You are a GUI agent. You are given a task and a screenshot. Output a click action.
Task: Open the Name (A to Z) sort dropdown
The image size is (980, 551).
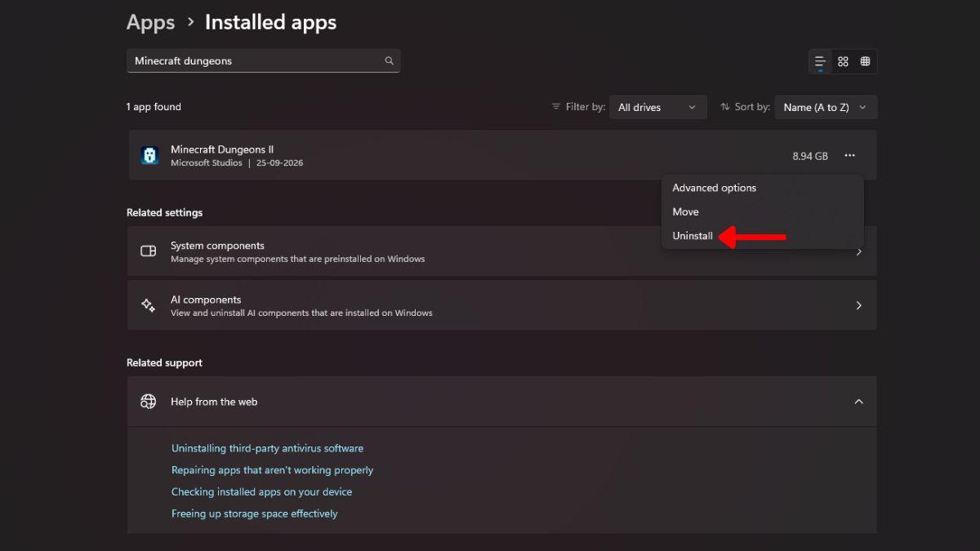coord(826,107)
